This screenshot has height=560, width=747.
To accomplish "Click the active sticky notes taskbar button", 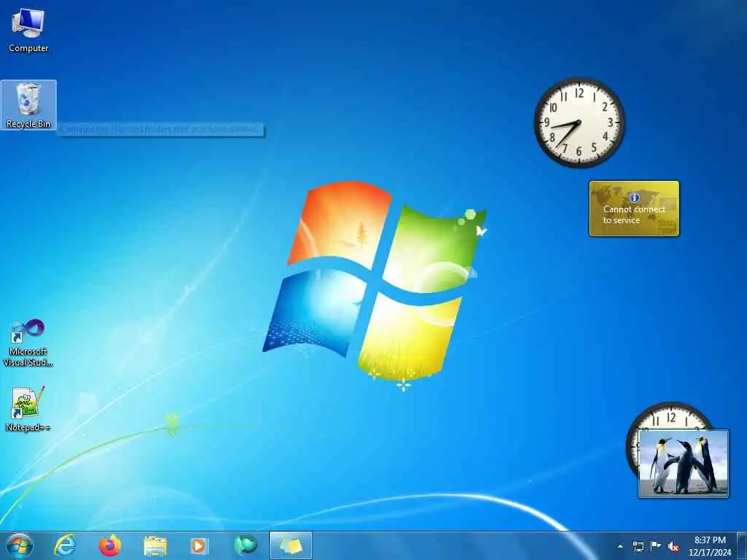I will (290, 545).
